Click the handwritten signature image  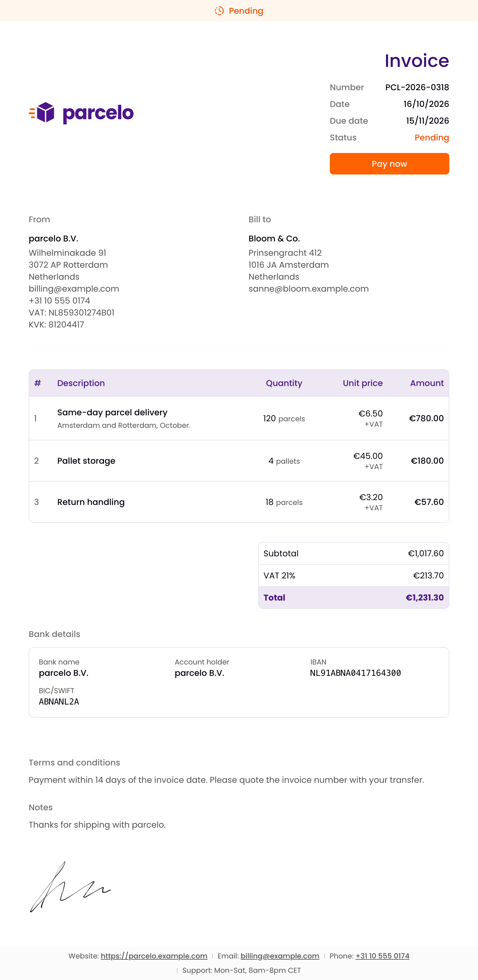click(70, 886)
